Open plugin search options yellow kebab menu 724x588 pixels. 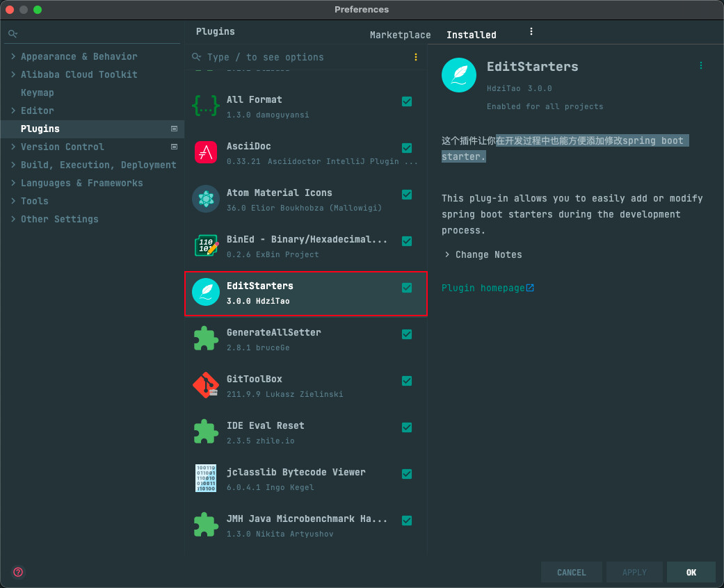tap(416, 57)
